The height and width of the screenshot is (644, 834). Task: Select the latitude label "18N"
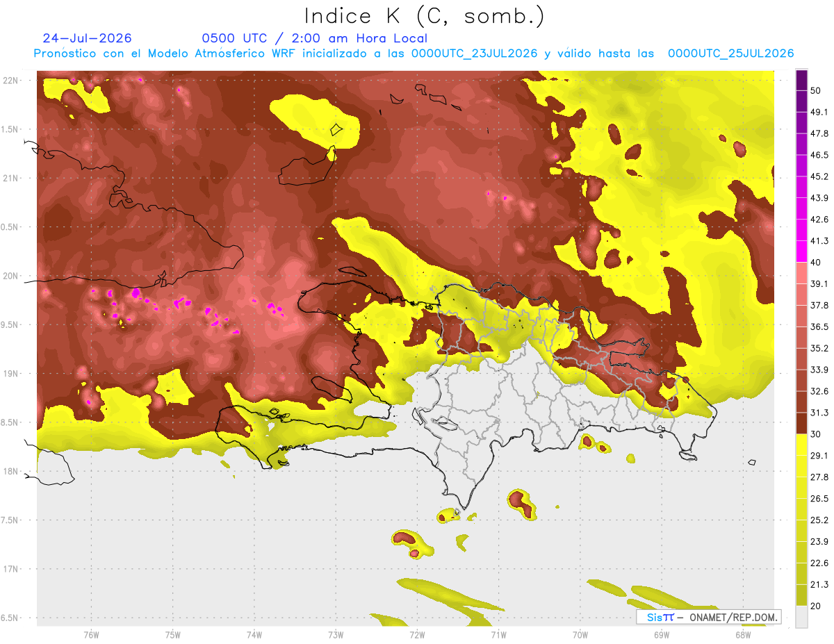10,471
